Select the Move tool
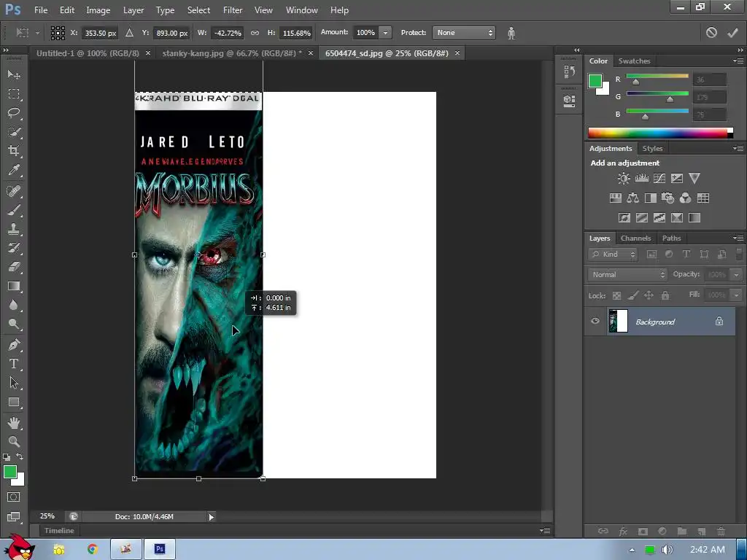The height and width of the screenshot is (560, 747). click(x=14, y=75)
